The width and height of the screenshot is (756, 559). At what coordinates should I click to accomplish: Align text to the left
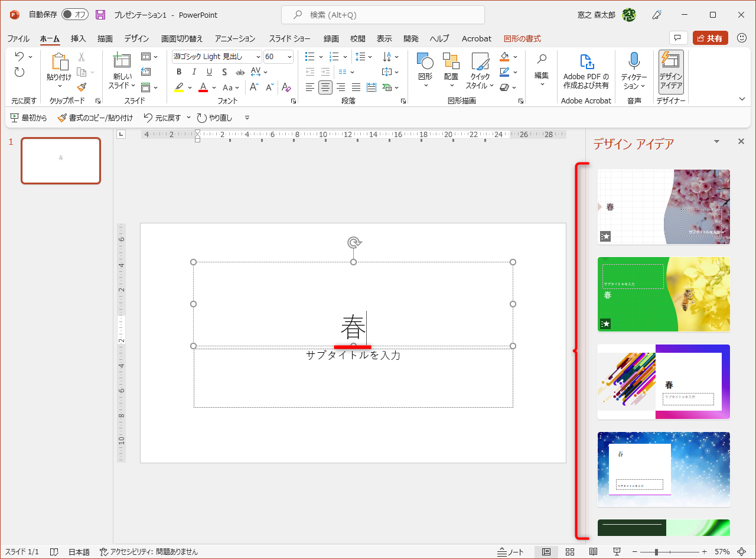[310, 87]
